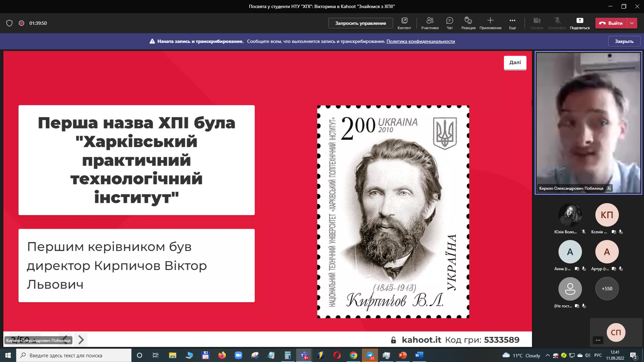Open Calculator from the taskbar
The image size is (644, 362).
point(287,355)
